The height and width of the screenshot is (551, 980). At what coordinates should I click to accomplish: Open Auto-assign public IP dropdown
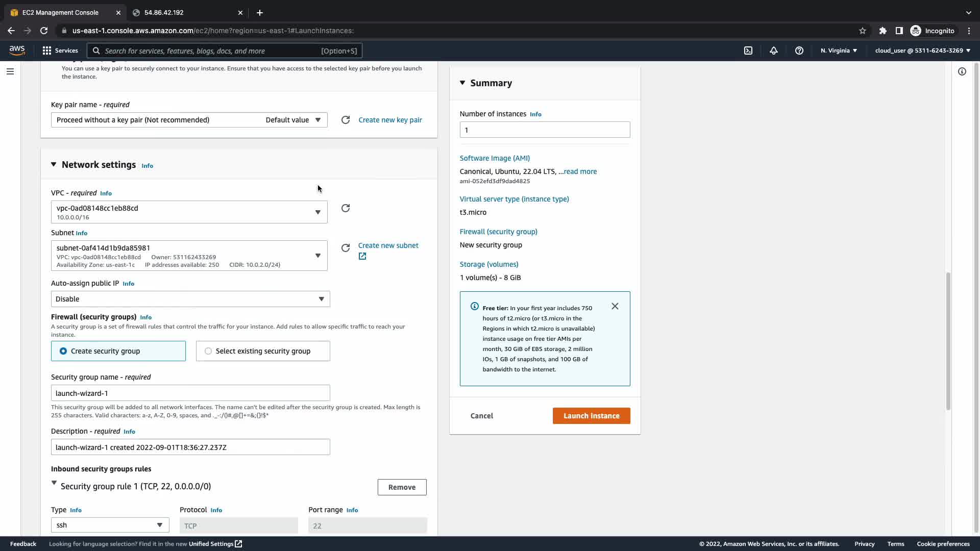click(190, 299)
